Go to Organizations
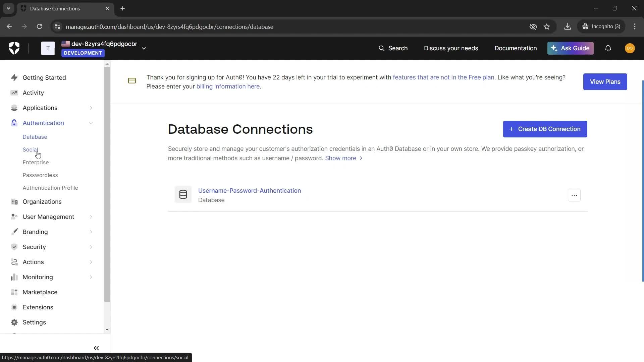The width and height of the screenshot is (644, 362). [x=42, y=202]
